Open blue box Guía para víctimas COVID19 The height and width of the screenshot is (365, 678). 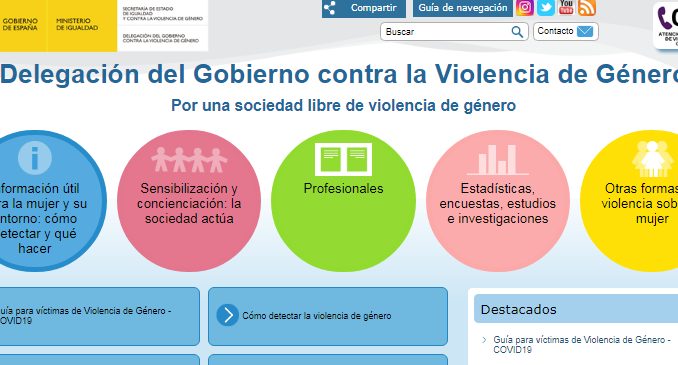99,316
